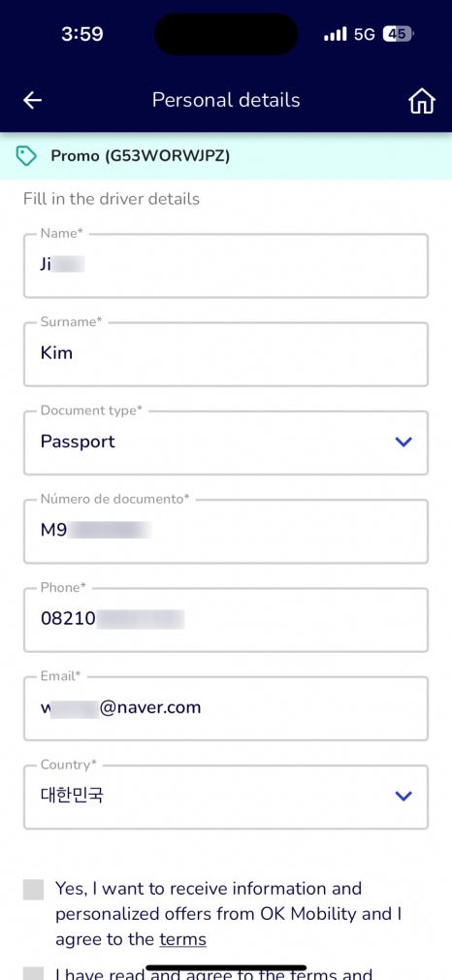Tap the battery indicator in status bar
This screenshot has height=980, width=452.
point(399,34)
